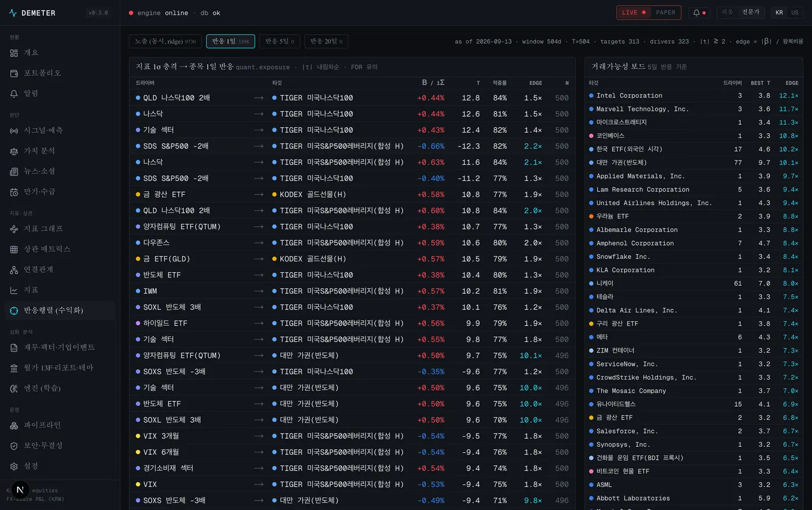This screenshot has height=510, width=812.
Task: Select 상관 매트릭스 grid icon
Action: click(14, 249)
